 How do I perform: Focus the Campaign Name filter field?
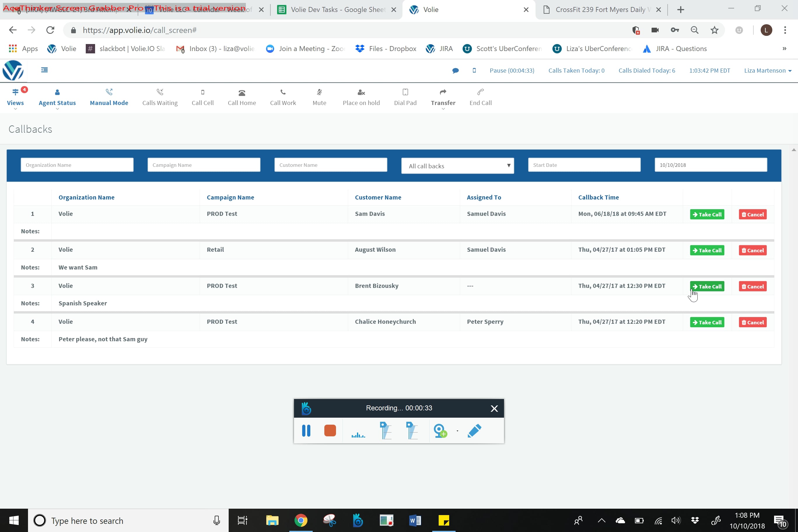[x=204, y=165]
